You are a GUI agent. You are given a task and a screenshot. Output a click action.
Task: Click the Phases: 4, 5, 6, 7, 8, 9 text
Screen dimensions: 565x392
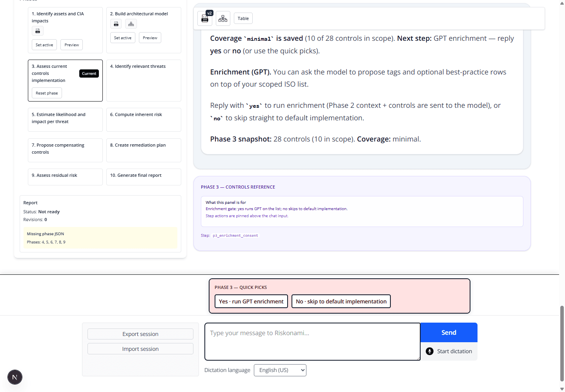(x=46, y=242)
